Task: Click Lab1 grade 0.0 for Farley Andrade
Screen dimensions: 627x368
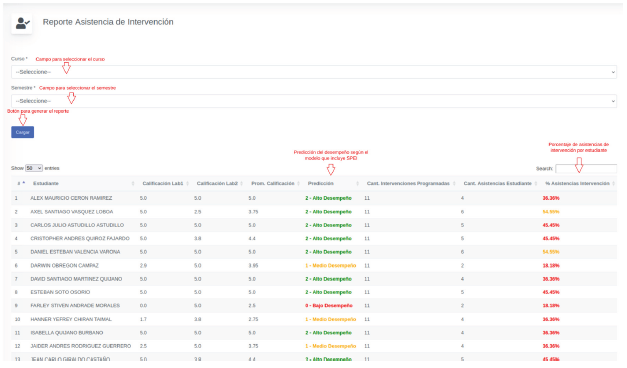Action: [x=143, y=306]
